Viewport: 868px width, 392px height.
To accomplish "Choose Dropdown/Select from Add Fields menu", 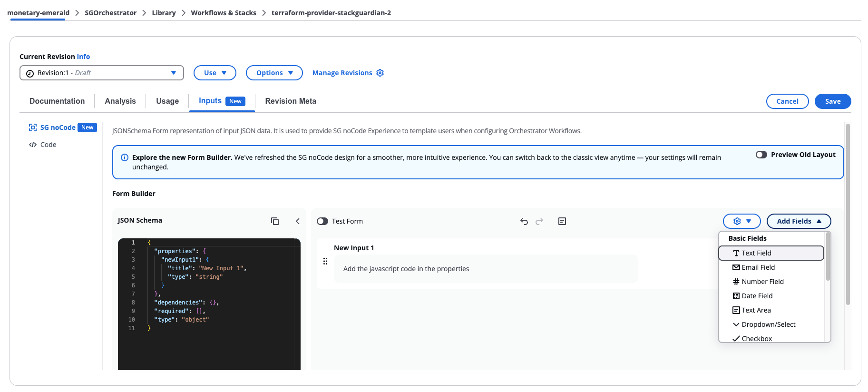I will point(768,324).
